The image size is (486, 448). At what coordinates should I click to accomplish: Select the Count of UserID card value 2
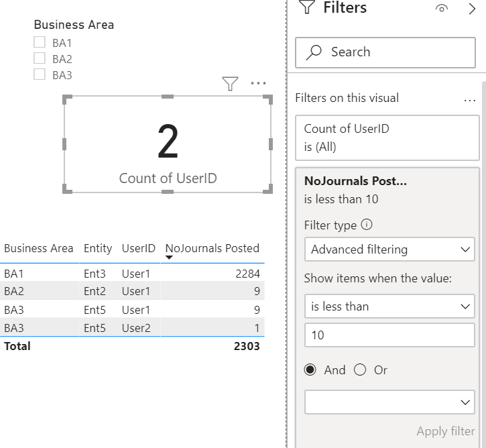168,142
